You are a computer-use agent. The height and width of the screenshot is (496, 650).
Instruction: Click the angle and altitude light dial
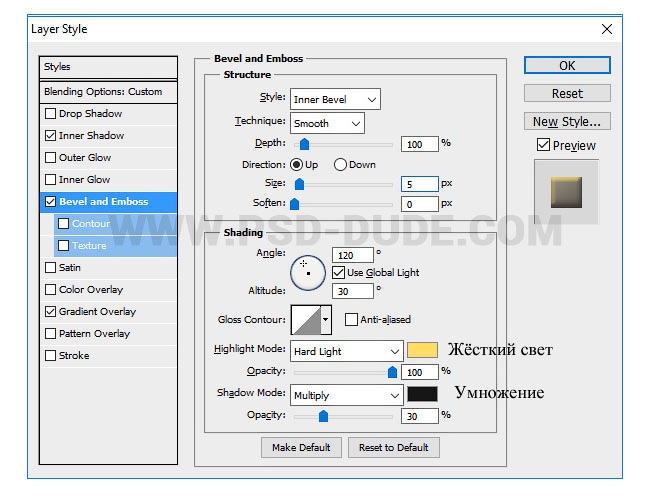coord(308,273)
